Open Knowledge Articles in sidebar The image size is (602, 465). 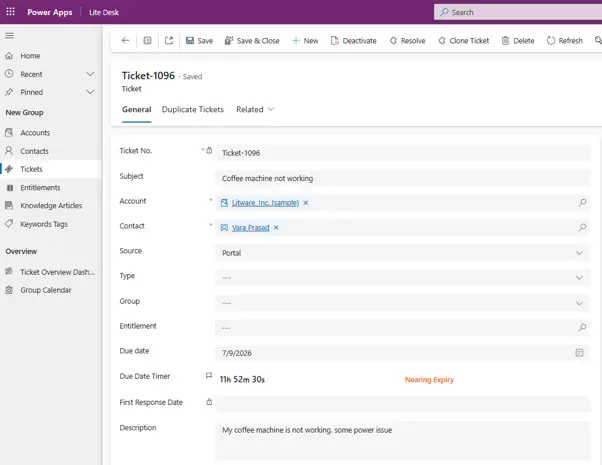pos(51,205)
